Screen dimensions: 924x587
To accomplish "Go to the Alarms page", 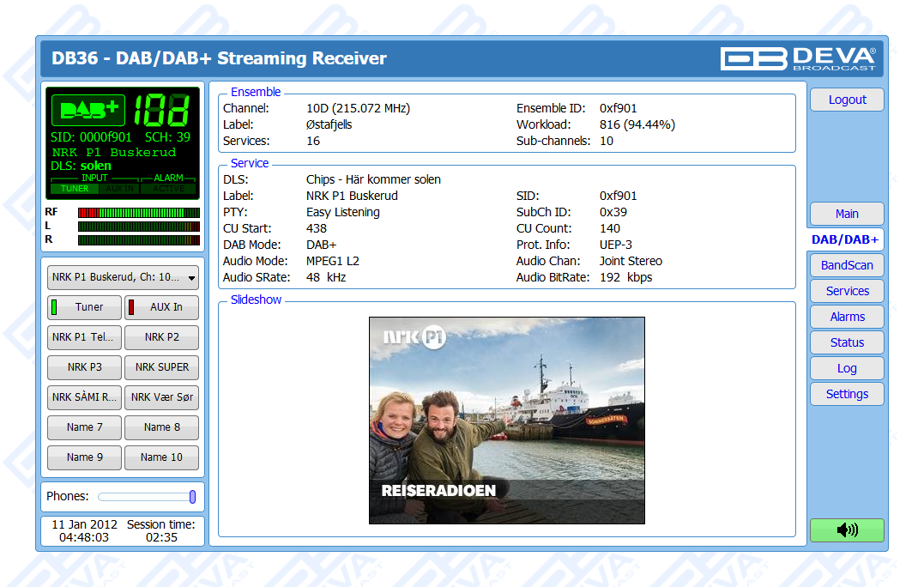I will (846, 317).
